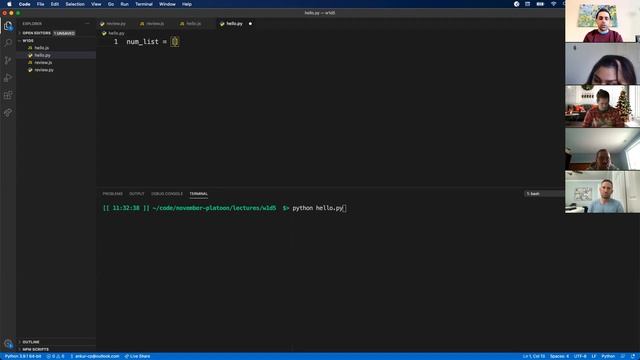Viewport: 640px width, 360px height.
Task: Open the File menu
Action: click(40, 4)
